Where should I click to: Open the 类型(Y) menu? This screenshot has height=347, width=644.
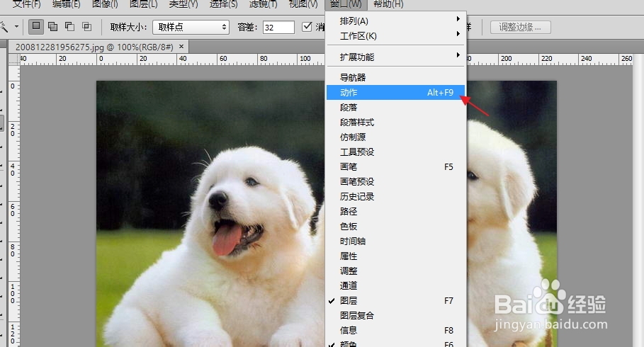[x=183, y=4]
